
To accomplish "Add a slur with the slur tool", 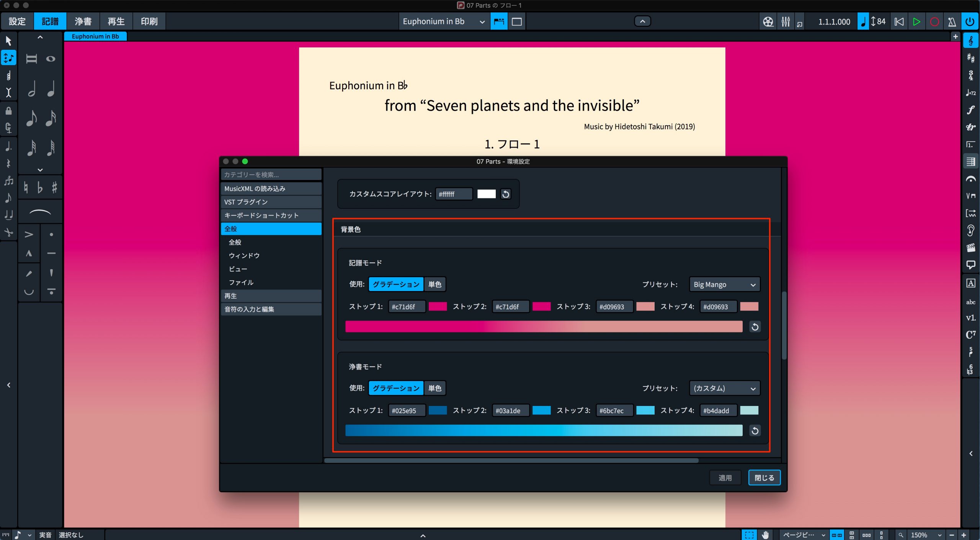I will point(40,212).
